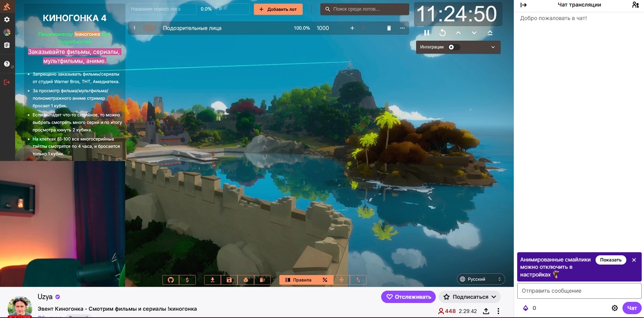Open the Подписаться dropdown button
The width and height of the screenshot is (644, 318).
tap(470, 297)
